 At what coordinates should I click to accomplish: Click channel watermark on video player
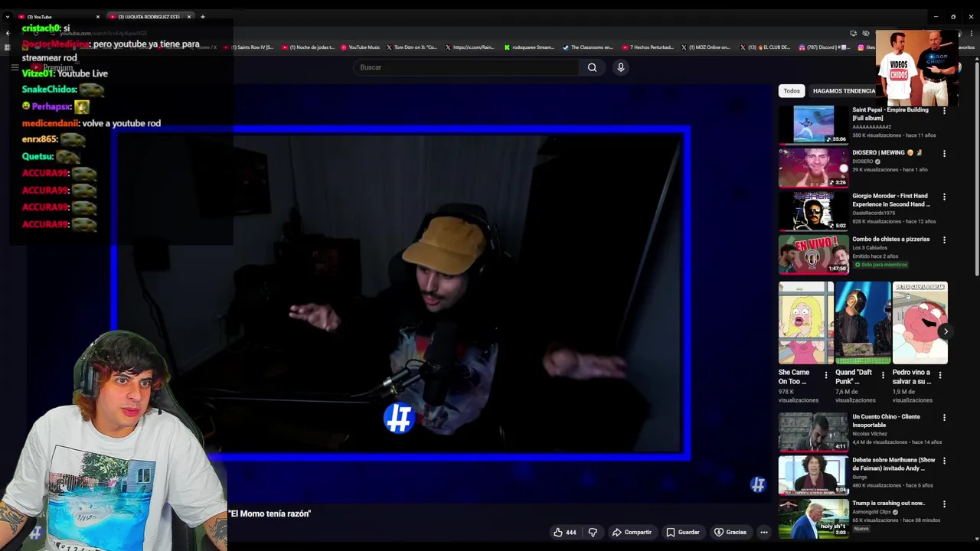(x=758, y=484)
